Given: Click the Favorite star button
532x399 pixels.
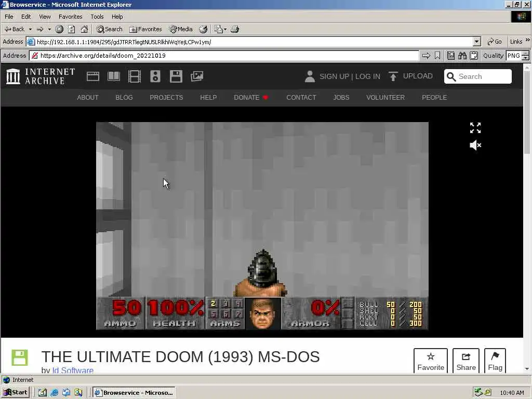Looking at the screenshot, I should tap(431, 361).
